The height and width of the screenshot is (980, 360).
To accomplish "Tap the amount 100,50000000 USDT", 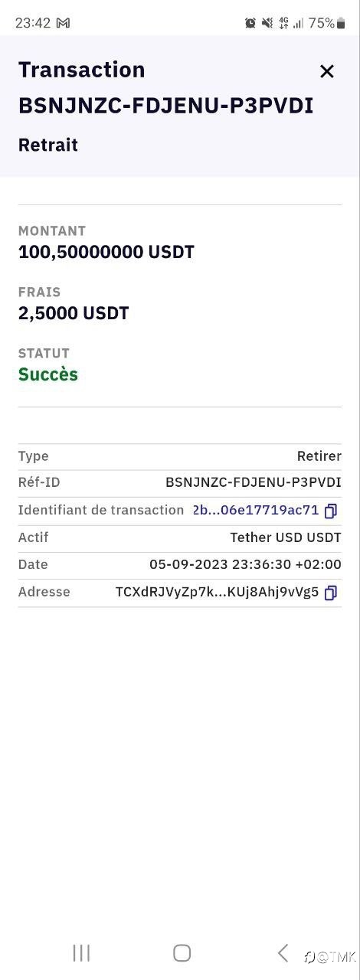I will (x=106, y=252).
